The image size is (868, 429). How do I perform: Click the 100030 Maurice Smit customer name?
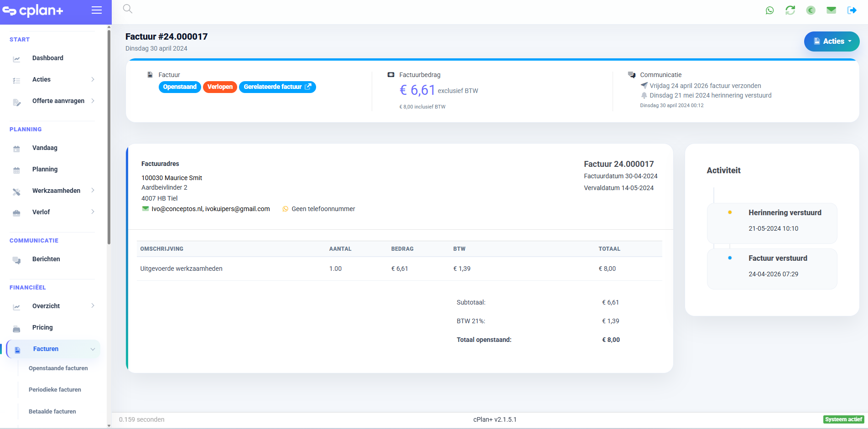[x=172, y=178]
